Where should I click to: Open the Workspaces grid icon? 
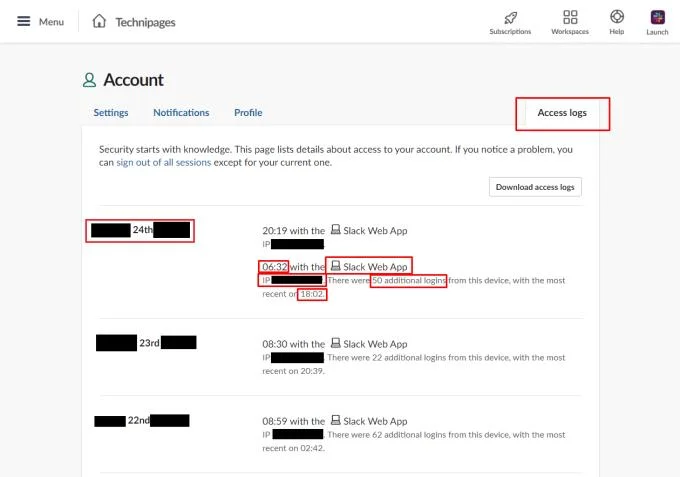(x=570, y=17)
